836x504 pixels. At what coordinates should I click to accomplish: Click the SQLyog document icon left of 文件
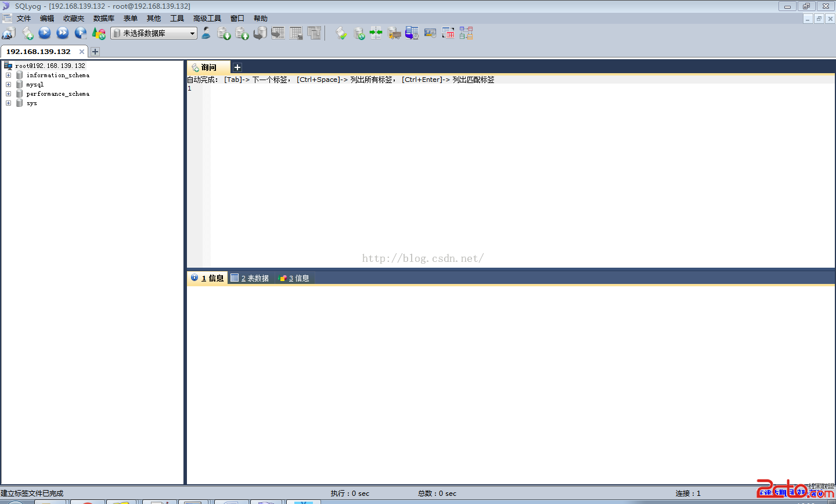point(7,18)
